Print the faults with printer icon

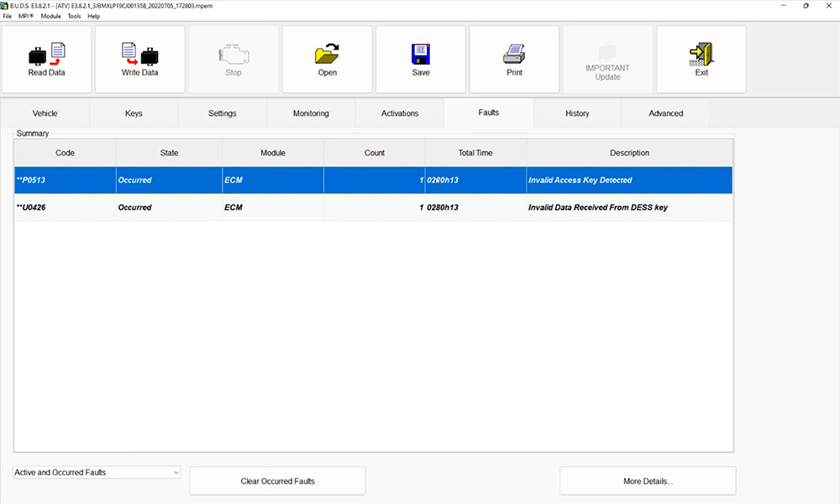click(514, 55)
